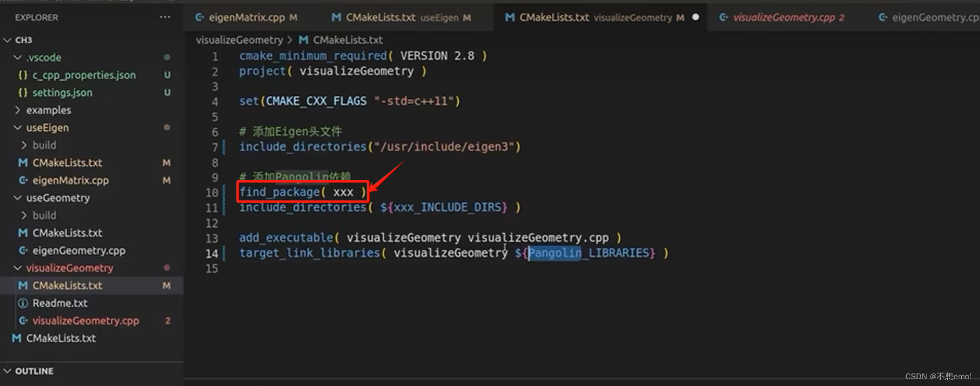Click the JSON icon beside settings.json
980x386 pixels.
pyautogui.click(x=23, y=93)
